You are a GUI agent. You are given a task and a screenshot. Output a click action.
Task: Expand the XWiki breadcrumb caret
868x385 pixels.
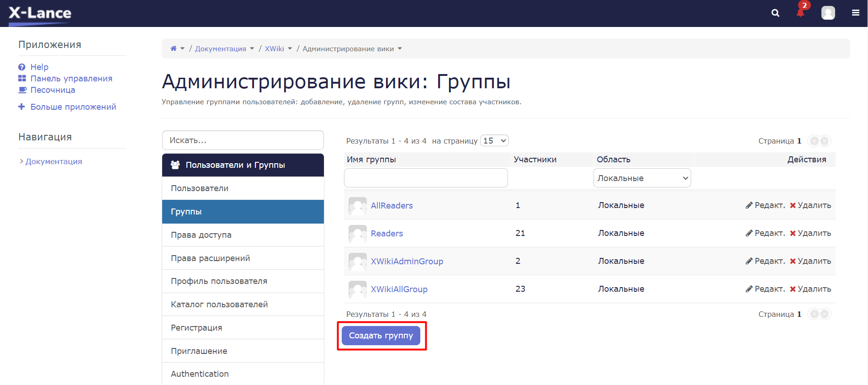tap(290, 48)
